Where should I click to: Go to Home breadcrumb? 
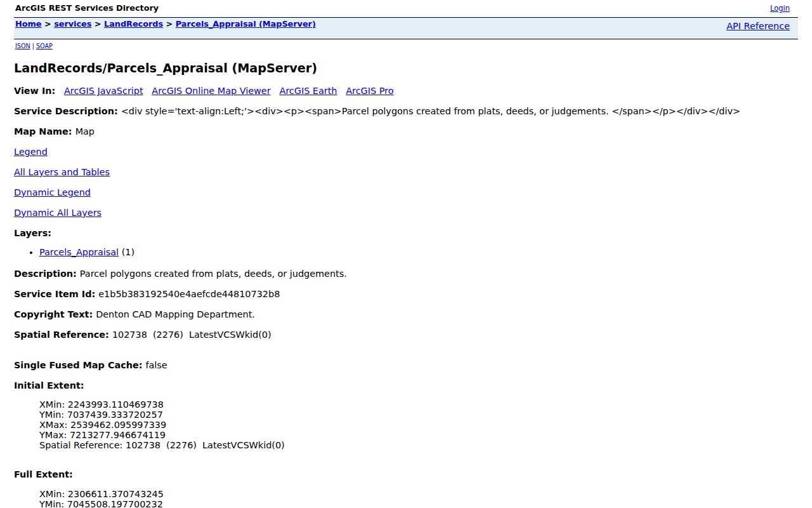coord(28,24)
